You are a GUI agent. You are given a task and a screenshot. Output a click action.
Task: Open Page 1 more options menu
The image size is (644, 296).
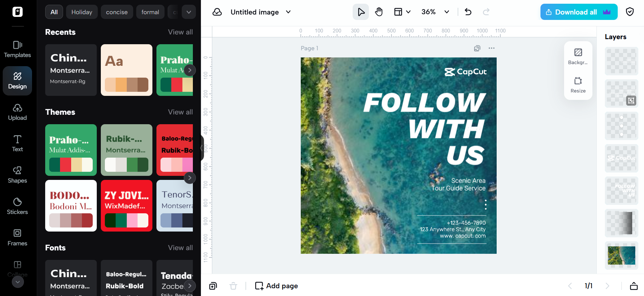(x=492, y=48)
